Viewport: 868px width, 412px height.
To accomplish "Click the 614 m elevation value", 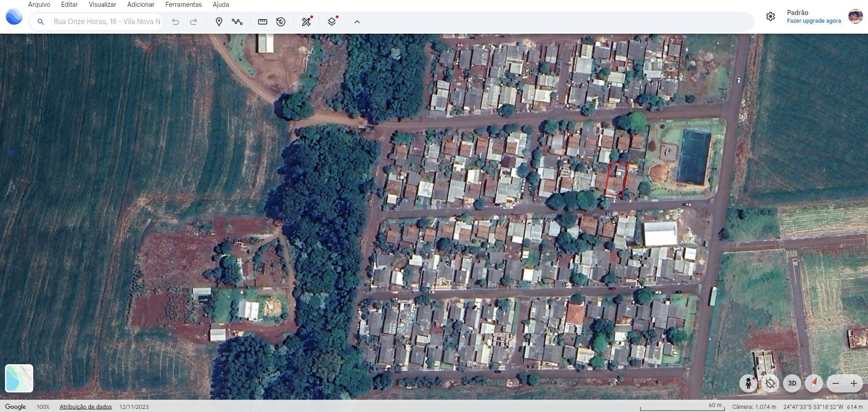I will (x=855, y=407).
